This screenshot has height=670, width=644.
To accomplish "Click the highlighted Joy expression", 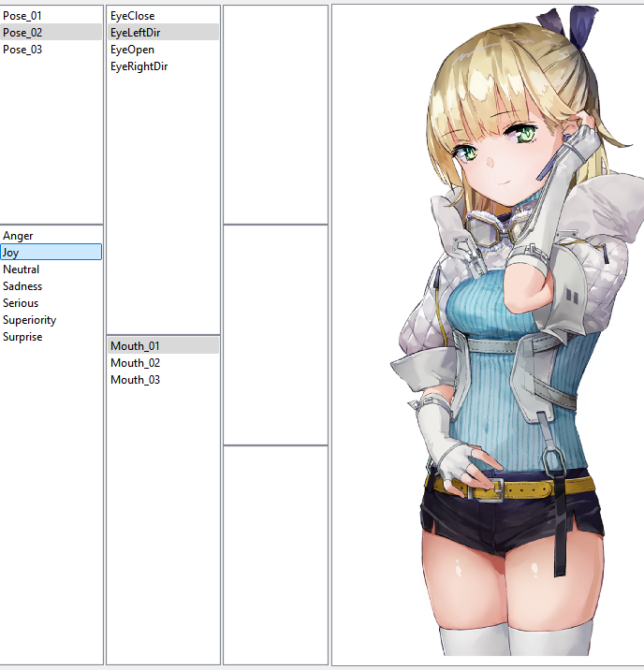I will click(51, 252).
